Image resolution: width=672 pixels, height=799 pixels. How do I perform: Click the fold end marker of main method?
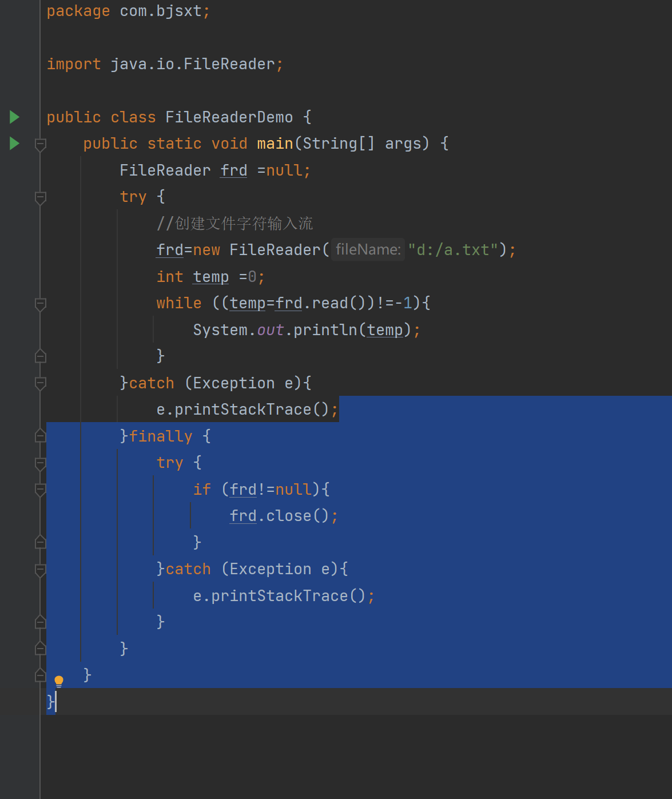point(41,675)
